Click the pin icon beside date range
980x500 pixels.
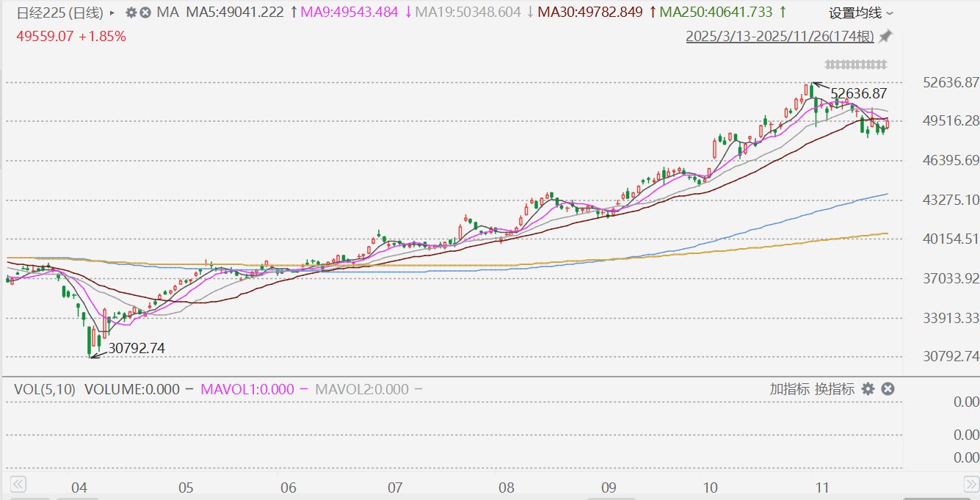pos(886,36)
